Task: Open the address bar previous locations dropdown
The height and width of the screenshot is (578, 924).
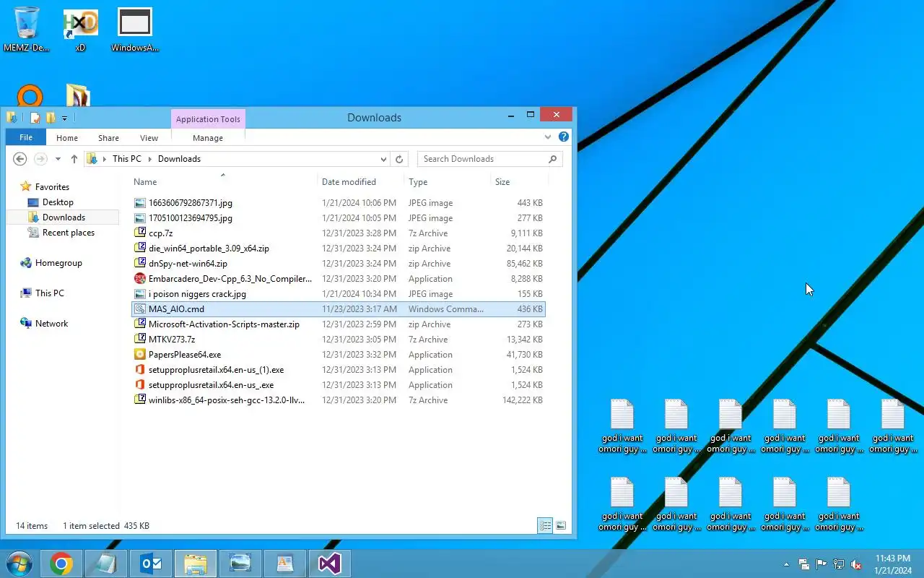Action: (x=383, y=159)
